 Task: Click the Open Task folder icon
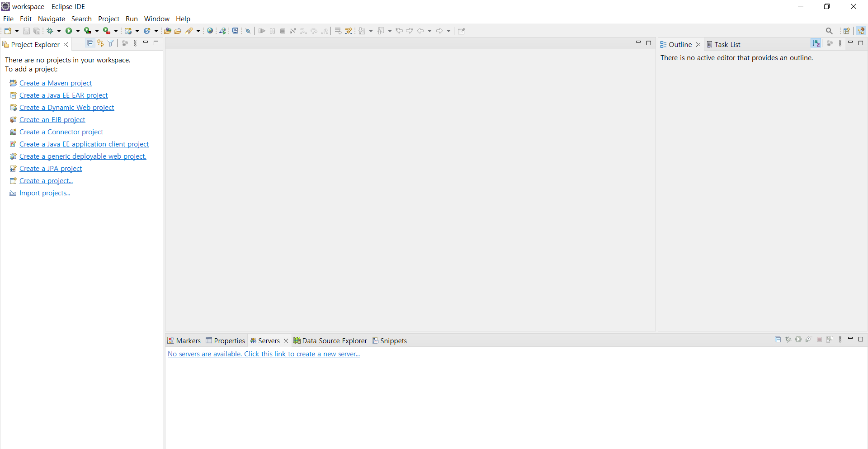pos(178,31)
